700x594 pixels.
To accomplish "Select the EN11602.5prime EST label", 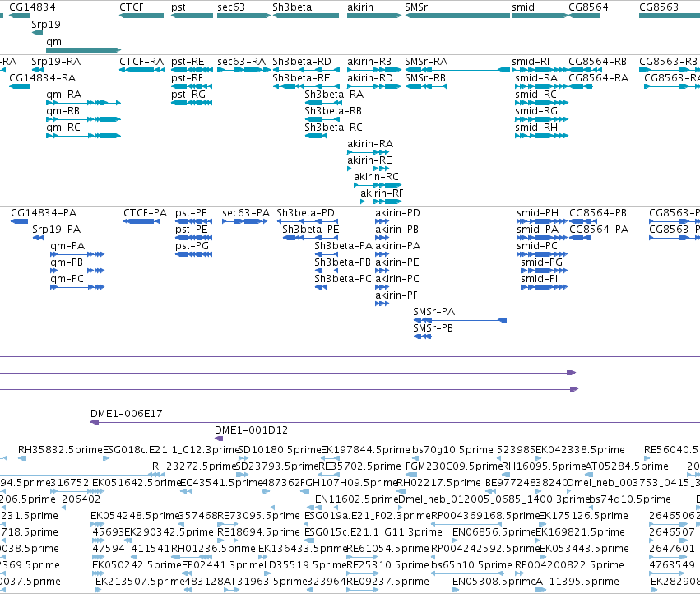I will (x=356, y=499).
